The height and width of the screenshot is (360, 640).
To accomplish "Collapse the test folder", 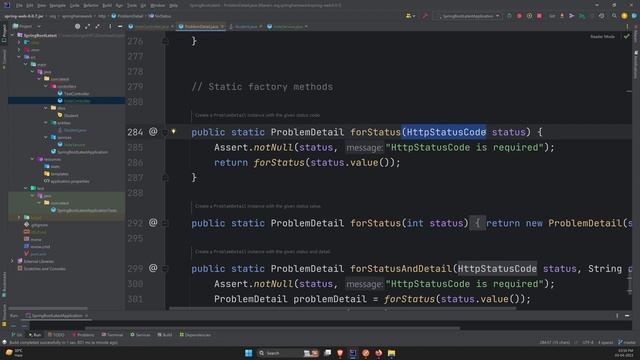I will (x=26, y=188).
